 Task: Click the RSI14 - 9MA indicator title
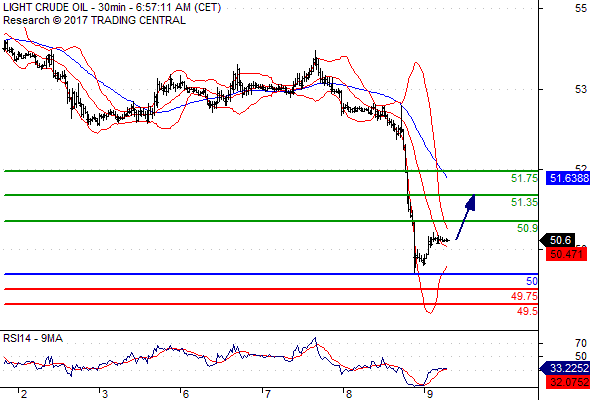[x=33, y=338]
